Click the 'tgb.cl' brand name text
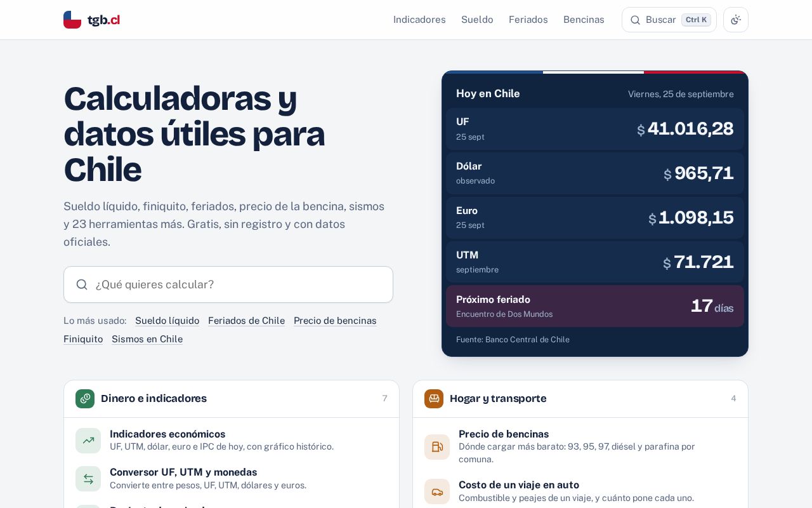Screen dimensions: 812x508 point(103,20)
